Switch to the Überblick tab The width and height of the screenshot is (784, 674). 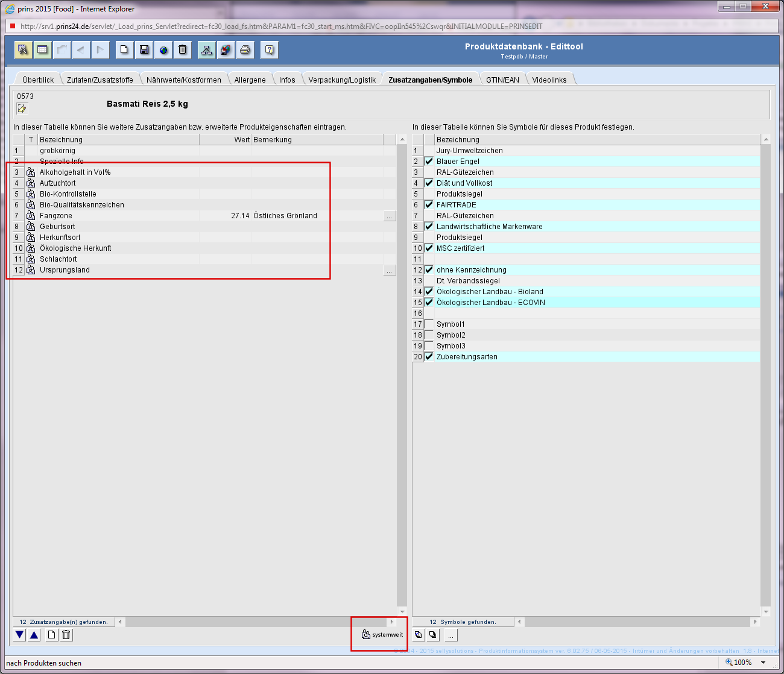click(38, 80)
